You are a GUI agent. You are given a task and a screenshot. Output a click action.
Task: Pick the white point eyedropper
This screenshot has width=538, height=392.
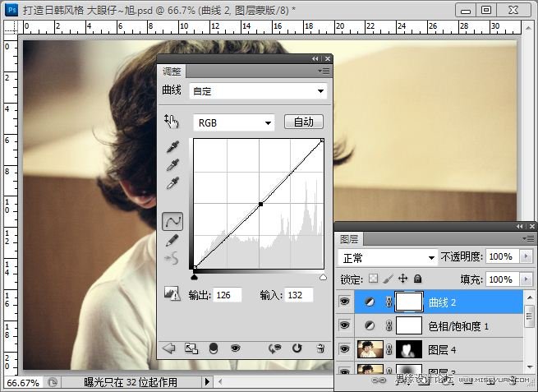(172, 183)
